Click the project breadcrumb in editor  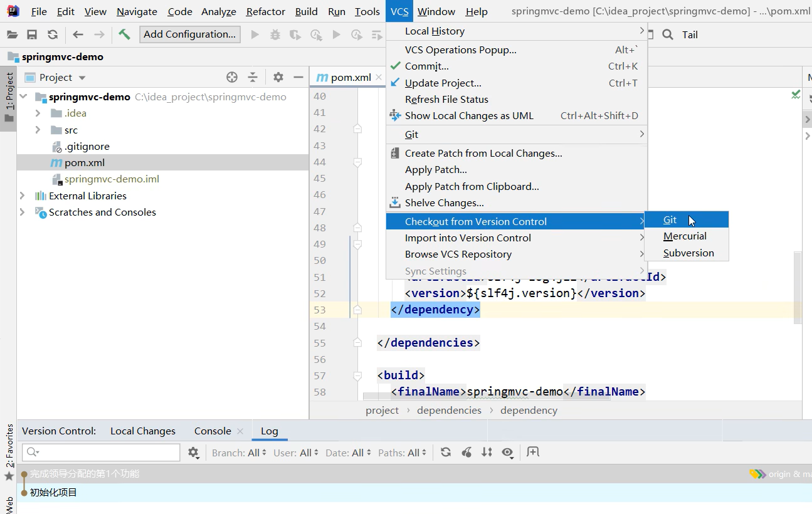pyautogui.click(x=382, y=411)
